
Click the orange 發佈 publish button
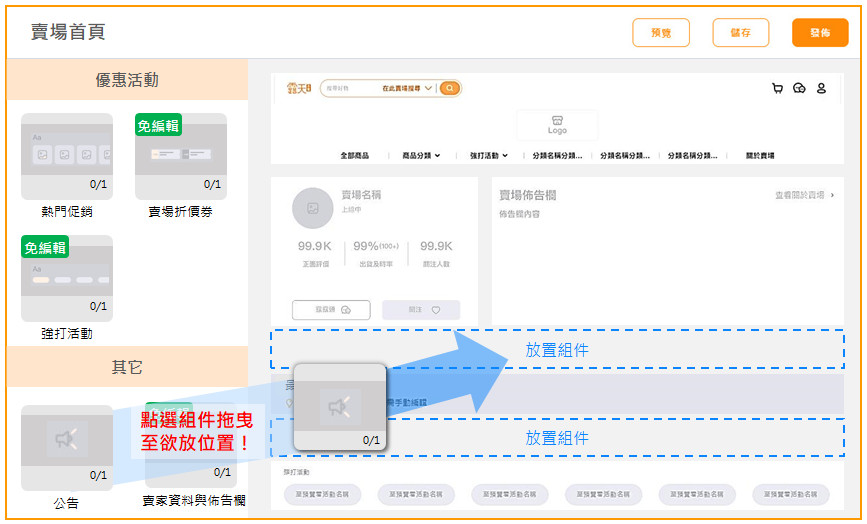click(x=819, y=33)
